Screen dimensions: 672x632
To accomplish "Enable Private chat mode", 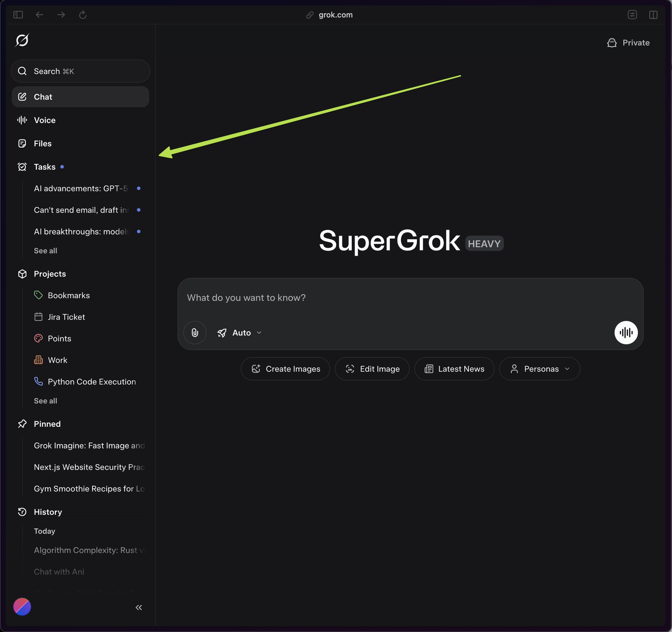I will [628, 43].
